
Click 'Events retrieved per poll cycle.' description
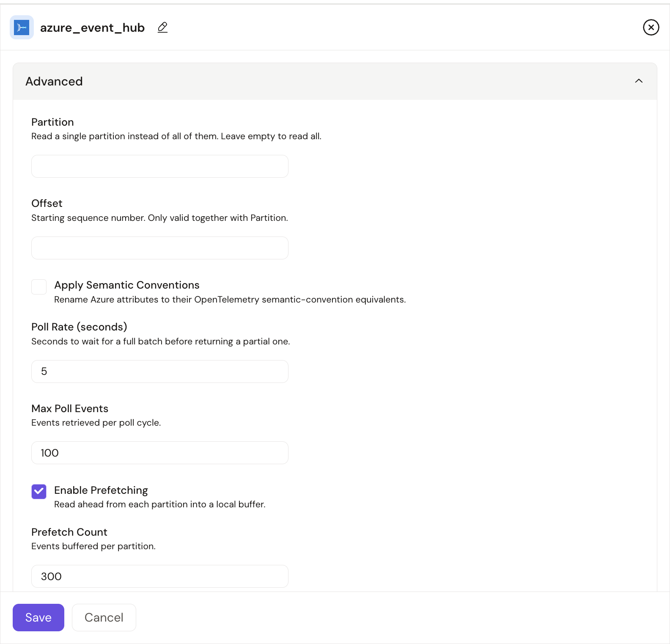coord(96,423)
